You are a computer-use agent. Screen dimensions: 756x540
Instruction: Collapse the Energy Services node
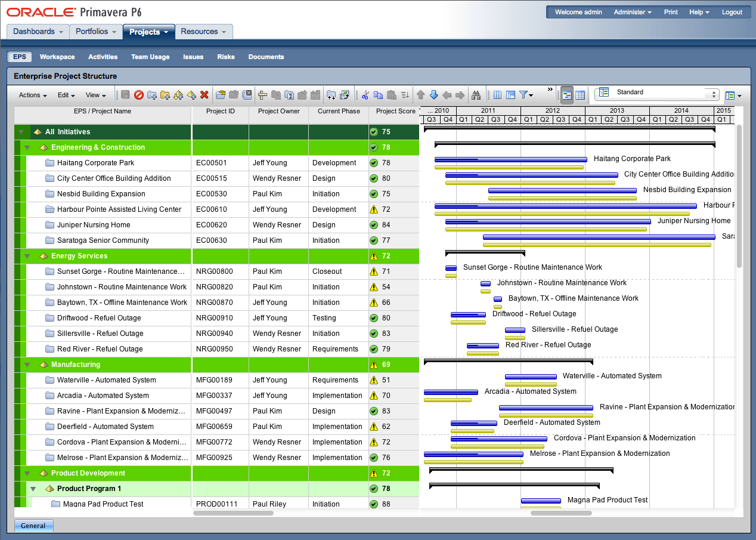coord(27,256)
